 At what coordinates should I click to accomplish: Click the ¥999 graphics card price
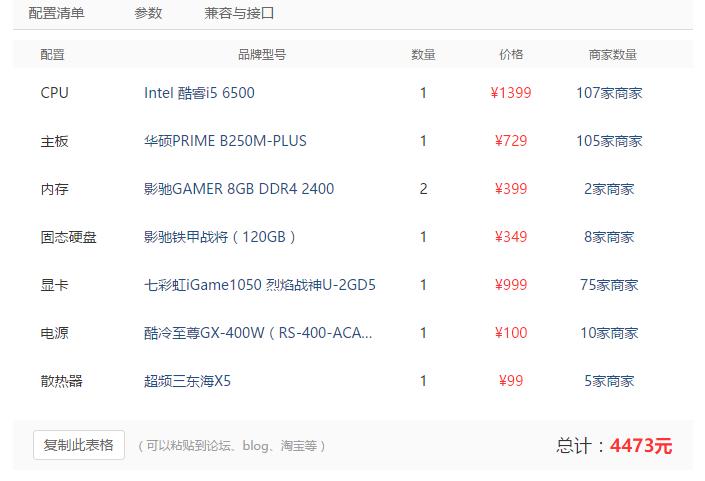click(x=511, y=285)
